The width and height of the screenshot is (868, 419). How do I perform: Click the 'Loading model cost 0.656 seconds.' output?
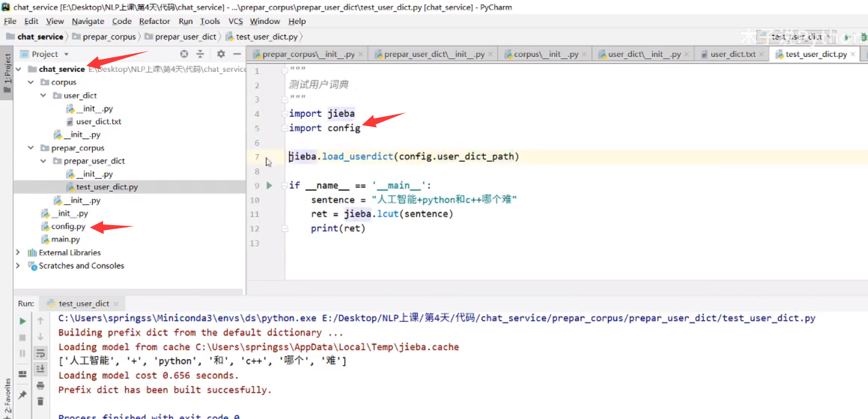(x=149, y=376)
